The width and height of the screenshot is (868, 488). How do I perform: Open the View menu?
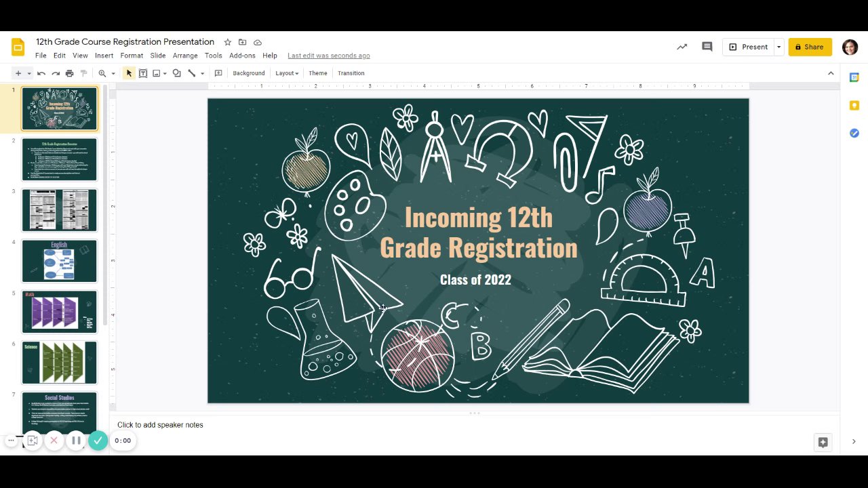[80, 56]
